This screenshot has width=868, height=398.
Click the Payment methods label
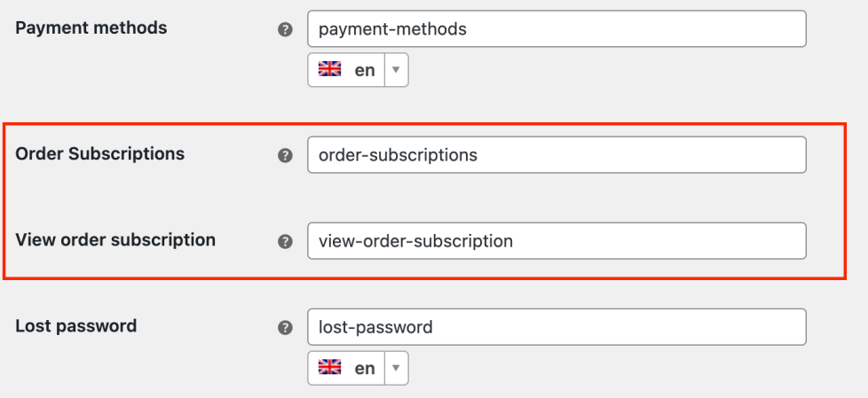[91, 27]
